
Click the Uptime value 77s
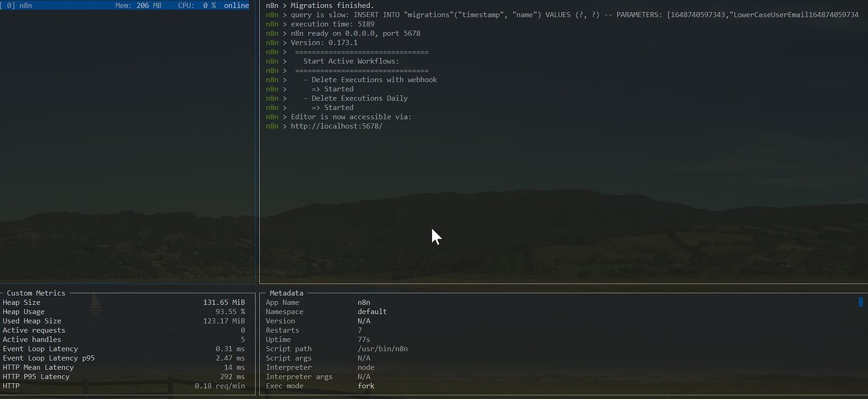tap(364, 340)
